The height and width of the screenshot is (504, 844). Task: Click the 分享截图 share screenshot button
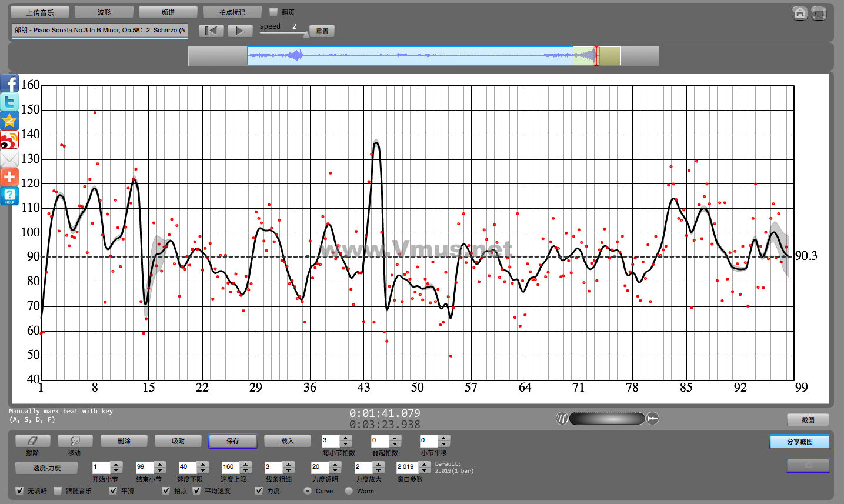pos(799,442)
